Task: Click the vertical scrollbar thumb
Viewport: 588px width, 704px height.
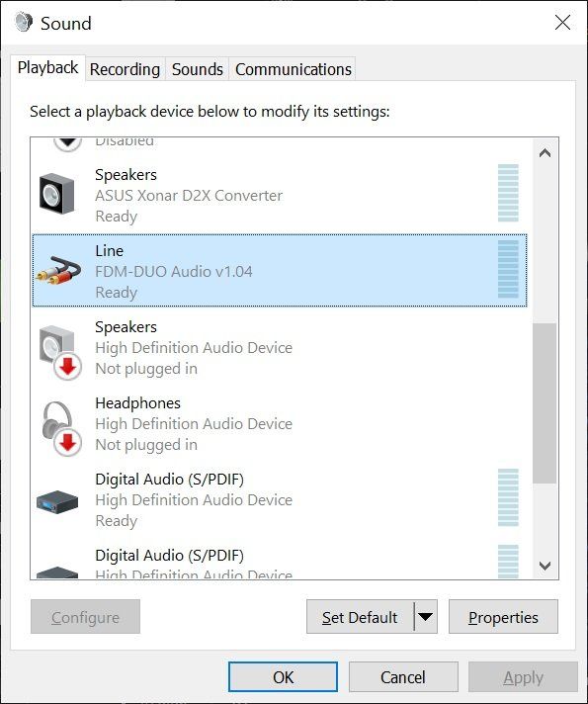Action: (545, 403)
